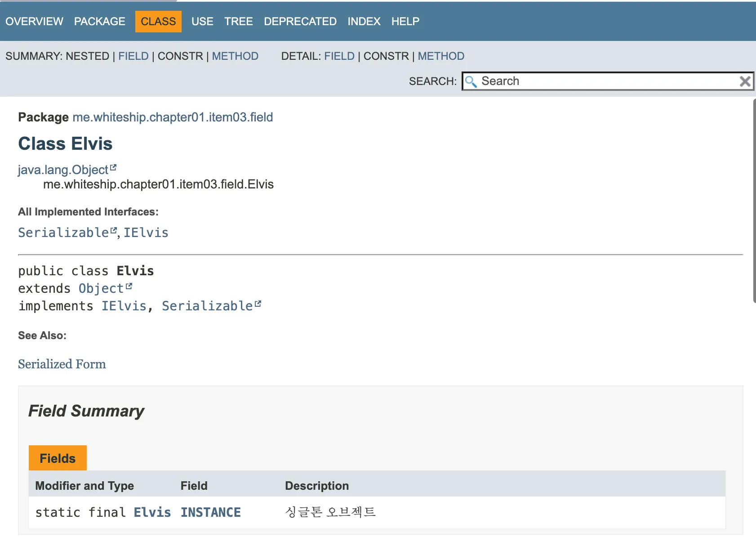Jump to Field detail link
Screen dimensions: 756x546
pyautogui.click(x=339, y=56)
